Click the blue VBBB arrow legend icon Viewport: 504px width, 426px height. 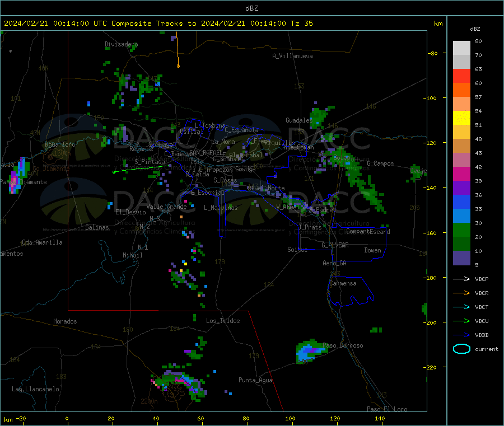(x=461, y=335)
